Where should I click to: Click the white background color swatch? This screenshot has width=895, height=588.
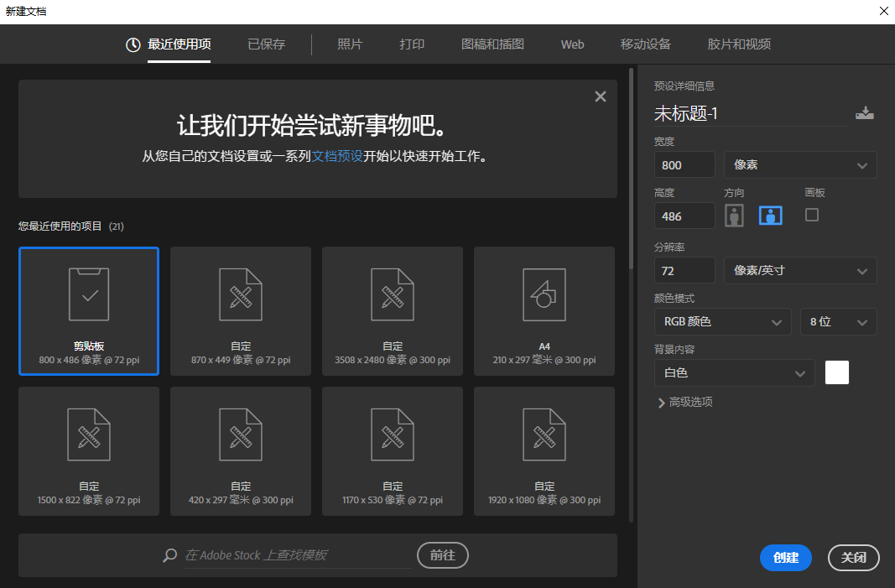tap(837, 372)
